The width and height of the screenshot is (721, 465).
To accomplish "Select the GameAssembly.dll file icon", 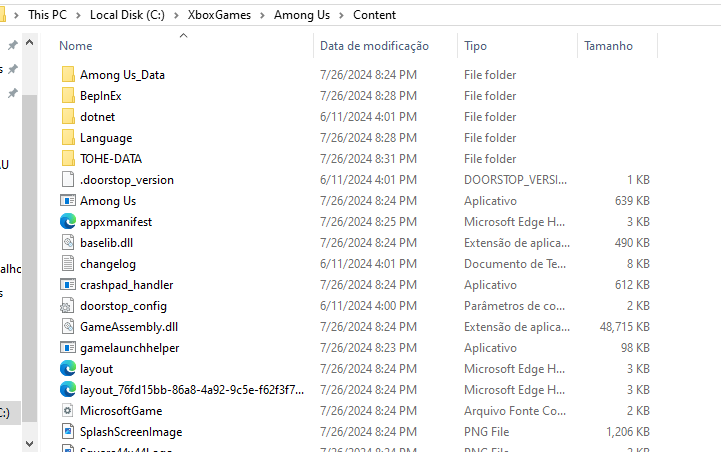I will pyautogui.click(x=67, y=327).
